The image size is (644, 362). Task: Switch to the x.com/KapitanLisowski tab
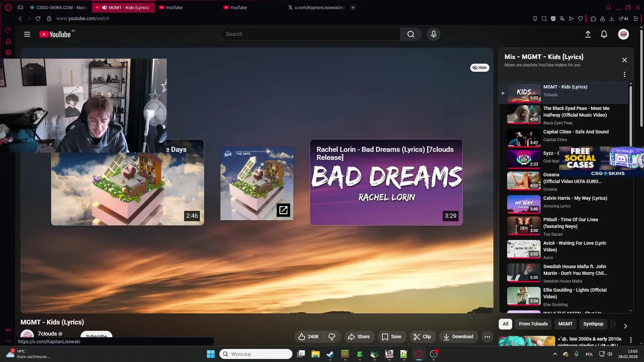[317, 8]
